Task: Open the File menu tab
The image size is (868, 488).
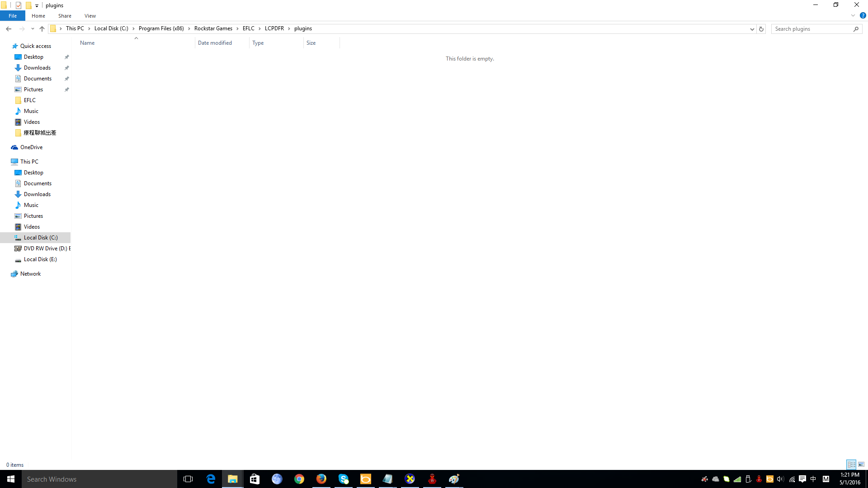Action: tap(13, 16)
